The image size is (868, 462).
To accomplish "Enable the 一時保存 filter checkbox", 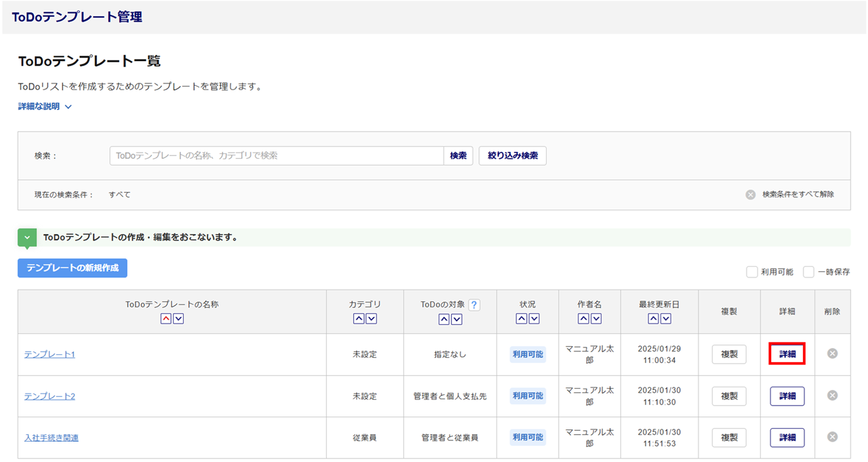I will 808,272.
